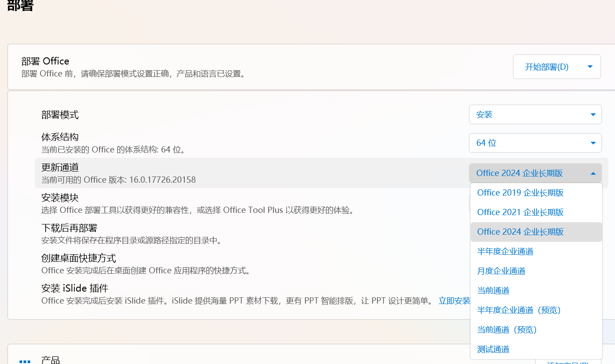Image resolution: width=615 pixels, height=364 pixels.
Task: Pick 半年度企业通道（预览）option
Action: coord(519,310)
